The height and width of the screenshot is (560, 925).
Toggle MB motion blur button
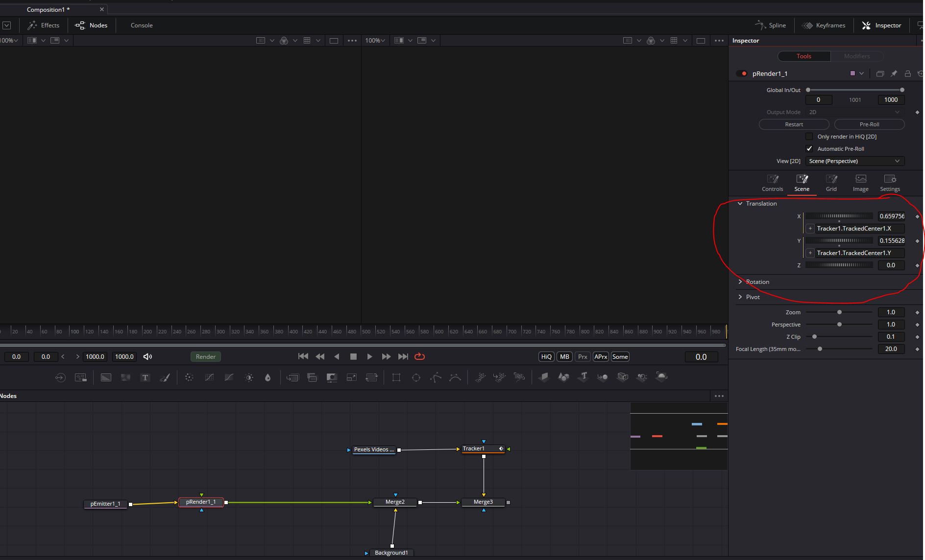point(564,357)
